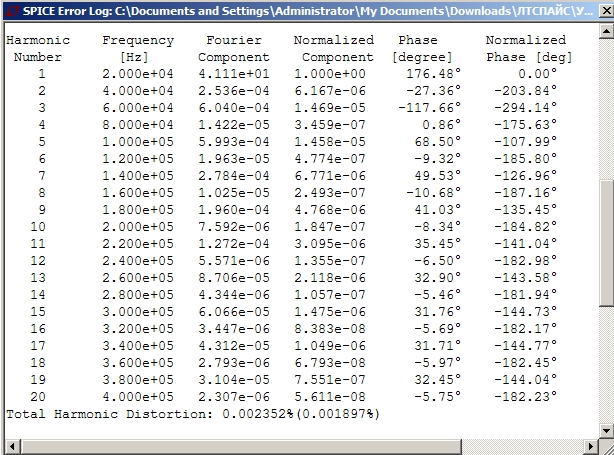Click the Harmonic Number column header

tap(38, 49)
